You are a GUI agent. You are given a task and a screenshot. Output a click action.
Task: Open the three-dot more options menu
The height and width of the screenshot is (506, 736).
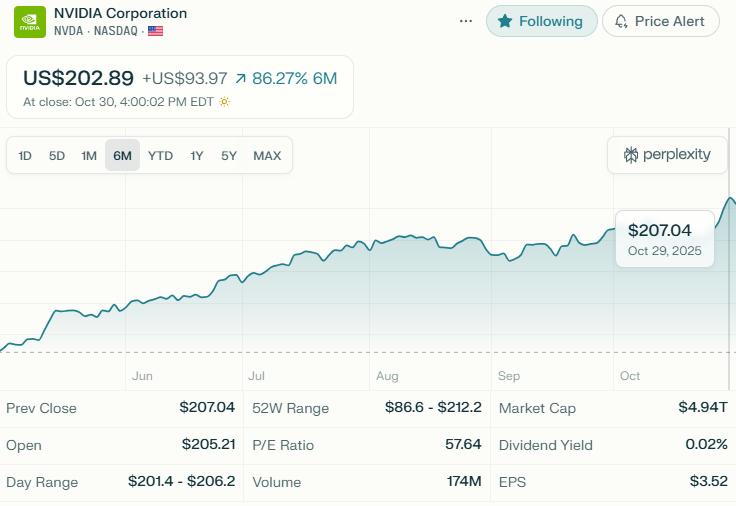(x=466, y=21)
